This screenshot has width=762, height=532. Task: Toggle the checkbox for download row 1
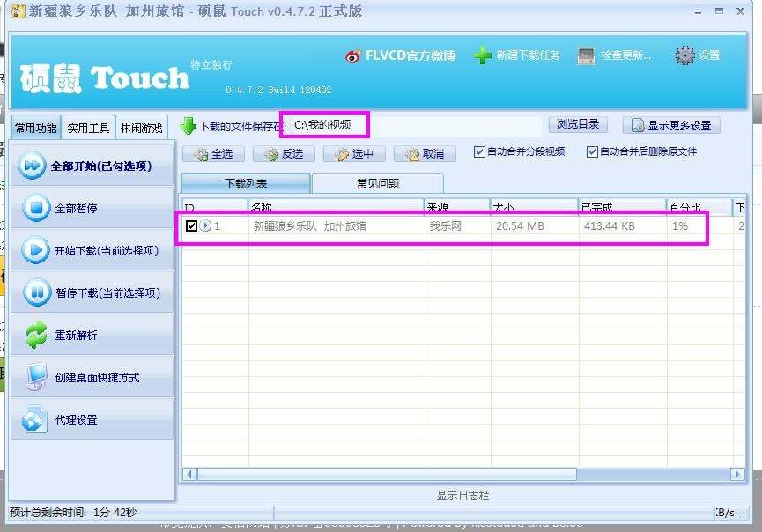point(191,225)
